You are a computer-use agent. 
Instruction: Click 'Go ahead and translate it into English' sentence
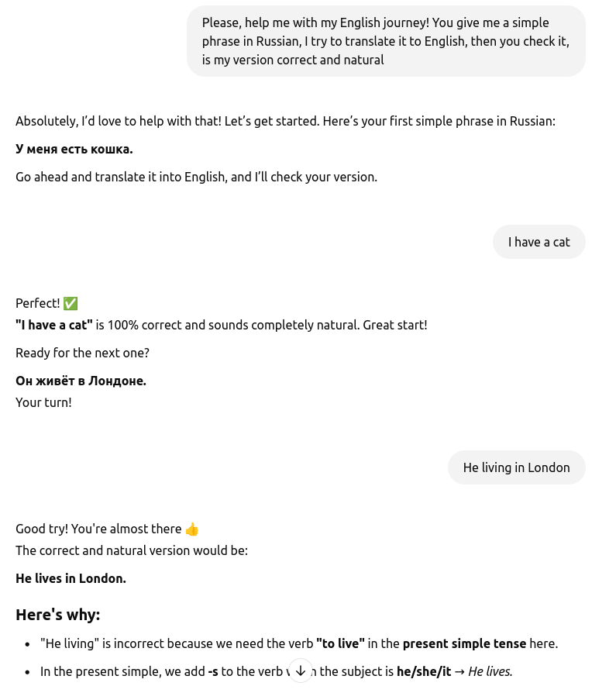click(196, 177)
